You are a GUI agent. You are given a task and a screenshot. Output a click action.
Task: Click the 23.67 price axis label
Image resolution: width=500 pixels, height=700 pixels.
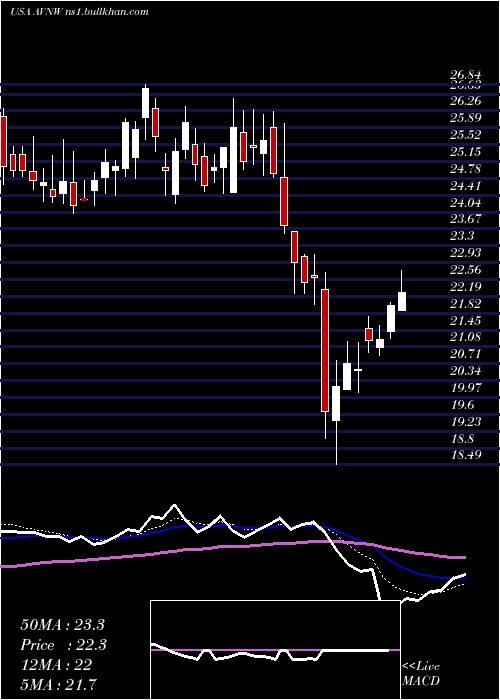pyautogui.click(x=465, y=219)
